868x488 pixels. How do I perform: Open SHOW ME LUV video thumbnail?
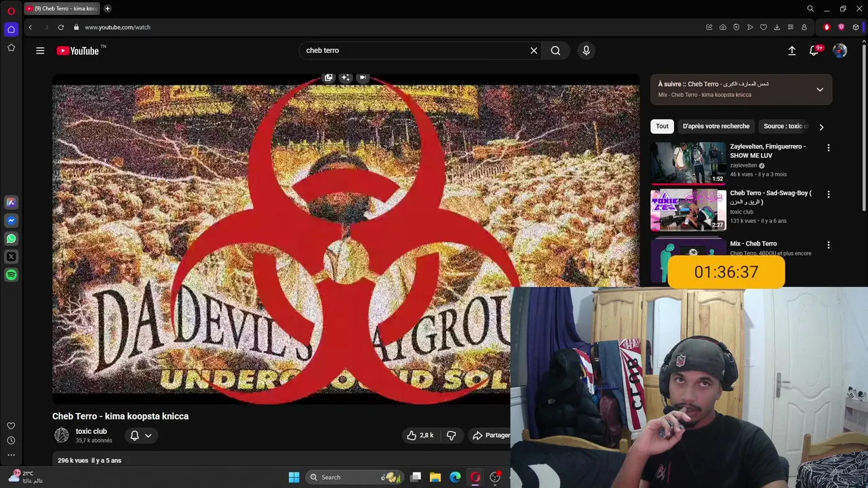coord(688,163)
